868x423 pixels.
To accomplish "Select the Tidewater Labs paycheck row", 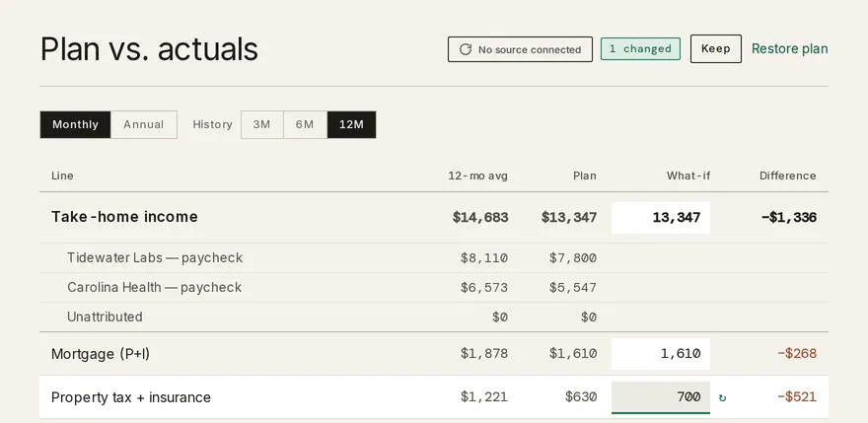I will (434, 258).
